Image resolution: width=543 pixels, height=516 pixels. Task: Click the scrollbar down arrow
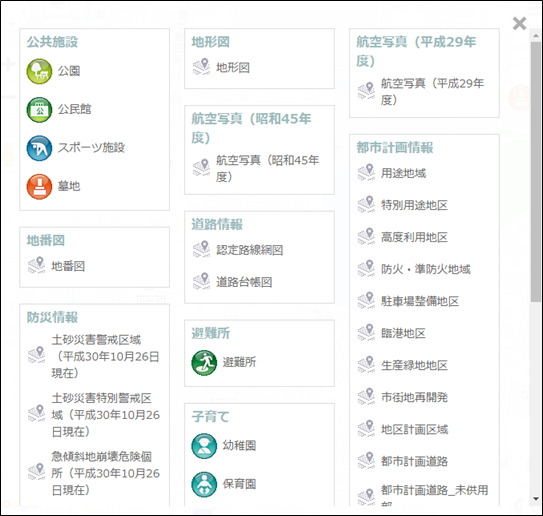(x=536, y=499)
